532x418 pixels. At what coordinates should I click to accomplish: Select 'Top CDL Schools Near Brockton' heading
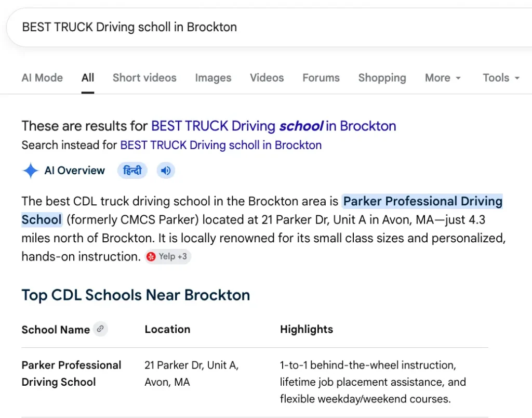point(136,295)
